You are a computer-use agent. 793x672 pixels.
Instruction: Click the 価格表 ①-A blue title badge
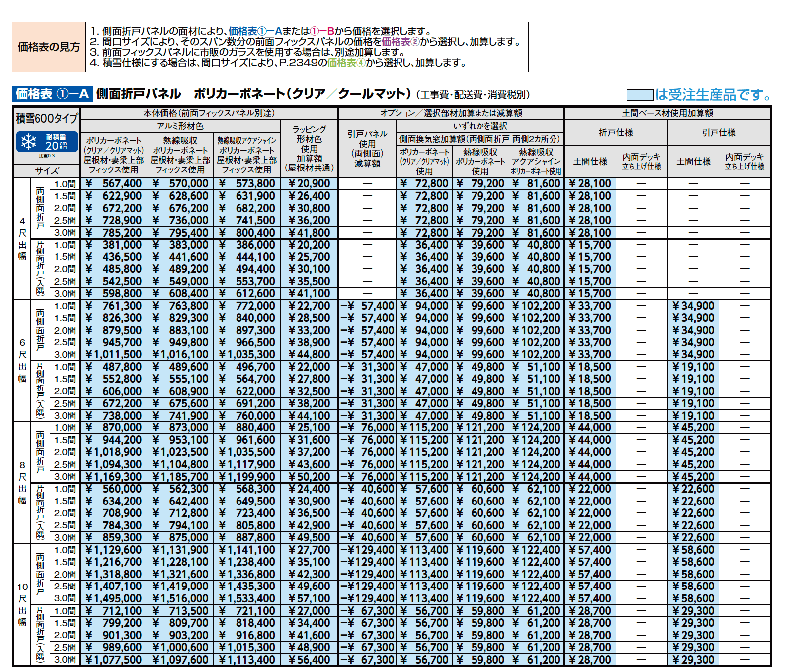point(53,94)
